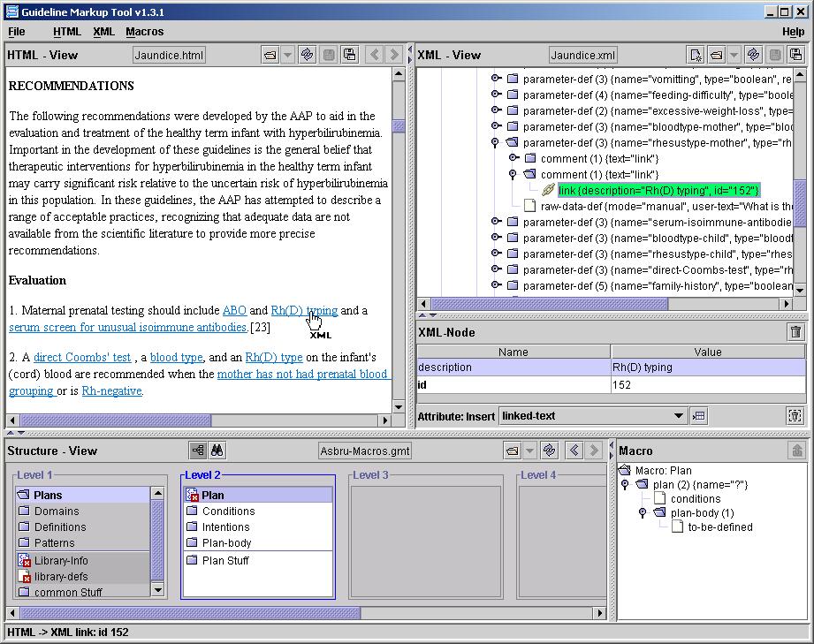Click the insert macro icon in Macro panel

(797, 451)
